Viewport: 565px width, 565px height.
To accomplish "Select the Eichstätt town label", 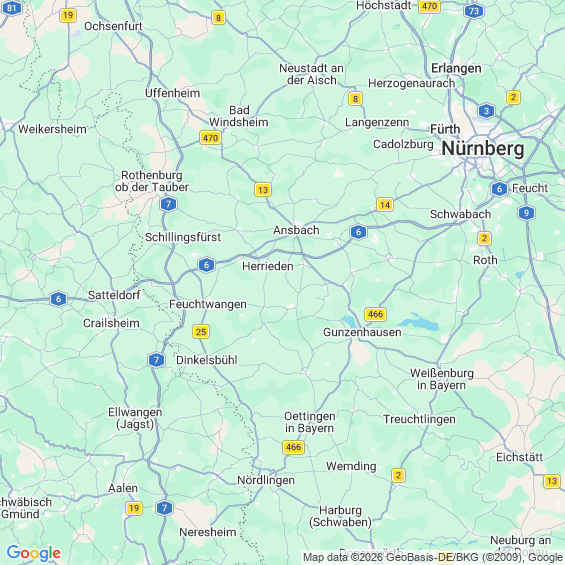I will pos(519,457).
